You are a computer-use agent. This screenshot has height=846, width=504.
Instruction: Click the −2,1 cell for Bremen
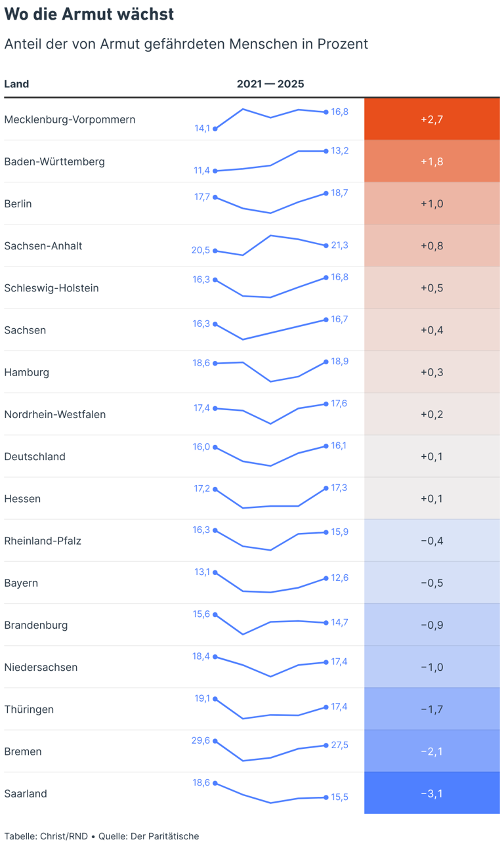click(x=432, y=751)
